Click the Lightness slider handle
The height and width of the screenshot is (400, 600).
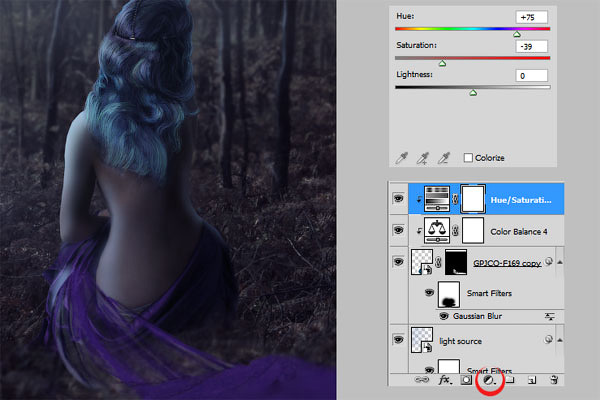coord(473,92)
